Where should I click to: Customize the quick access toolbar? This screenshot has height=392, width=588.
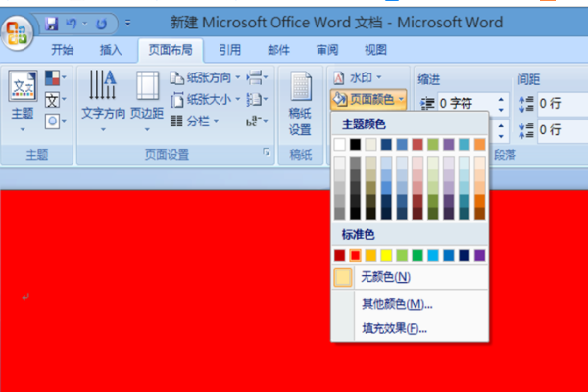[127, 24]
